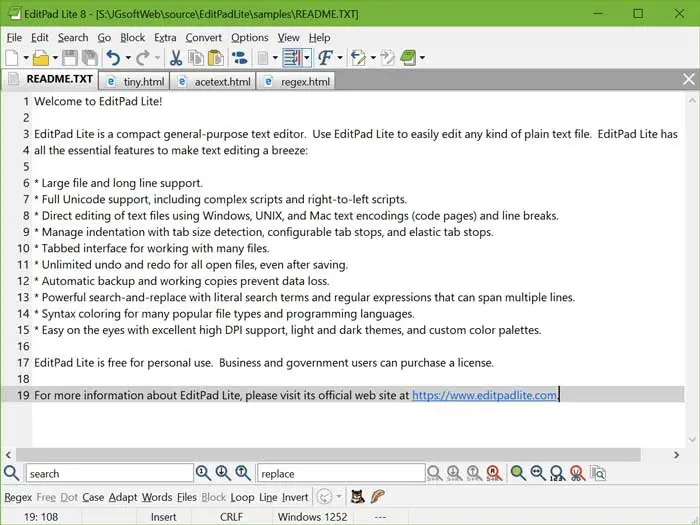The width and height of the screenshot is (700, 525).
Task: Click the document with pencil icon
Action: (358, 58)
